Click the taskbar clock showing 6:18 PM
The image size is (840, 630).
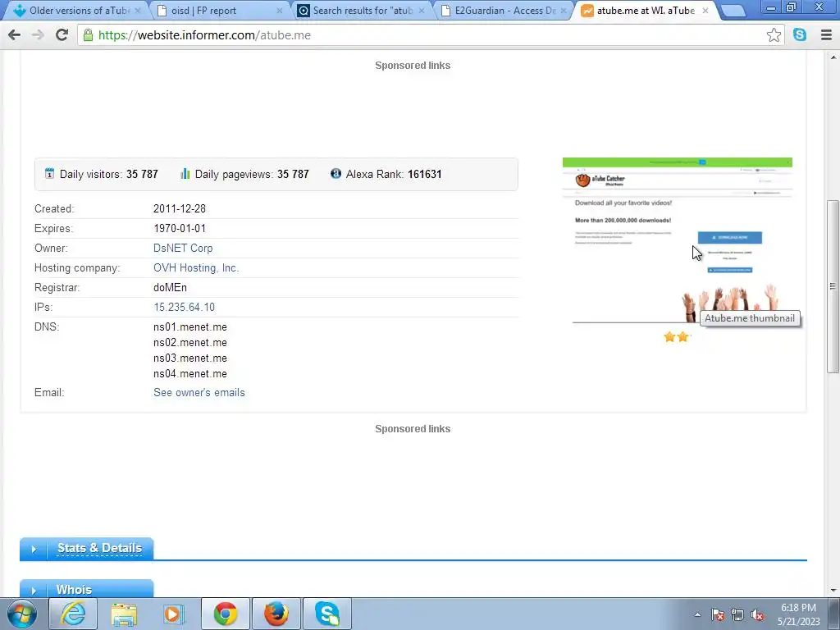[x=798, y=614]
